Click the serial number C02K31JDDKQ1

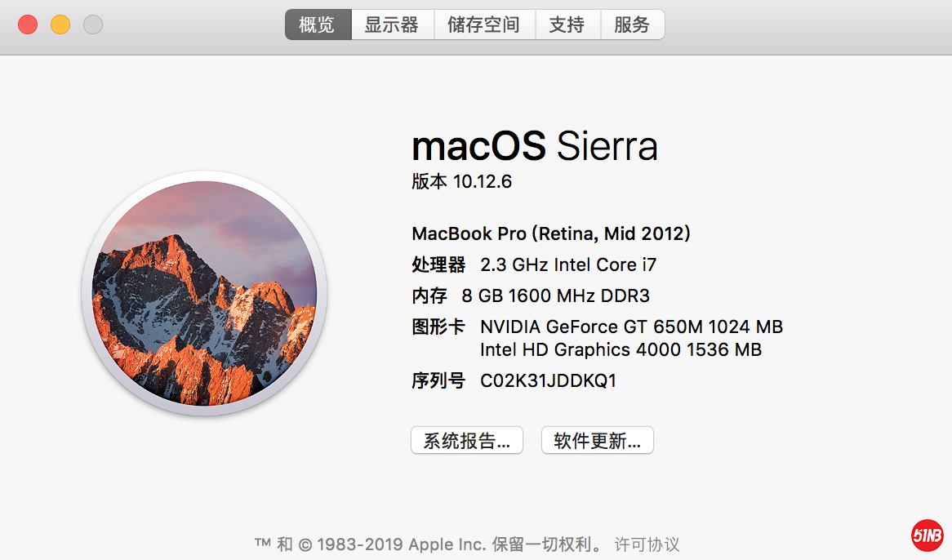pos(548,380)
